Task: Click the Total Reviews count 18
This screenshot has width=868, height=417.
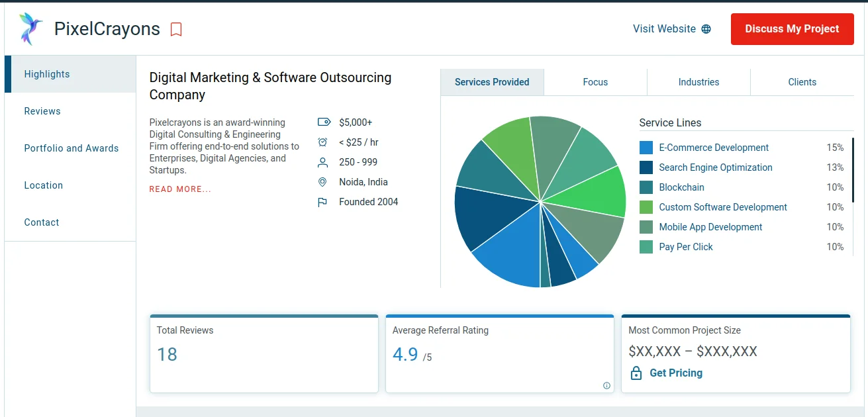Action: coord(167,355)
